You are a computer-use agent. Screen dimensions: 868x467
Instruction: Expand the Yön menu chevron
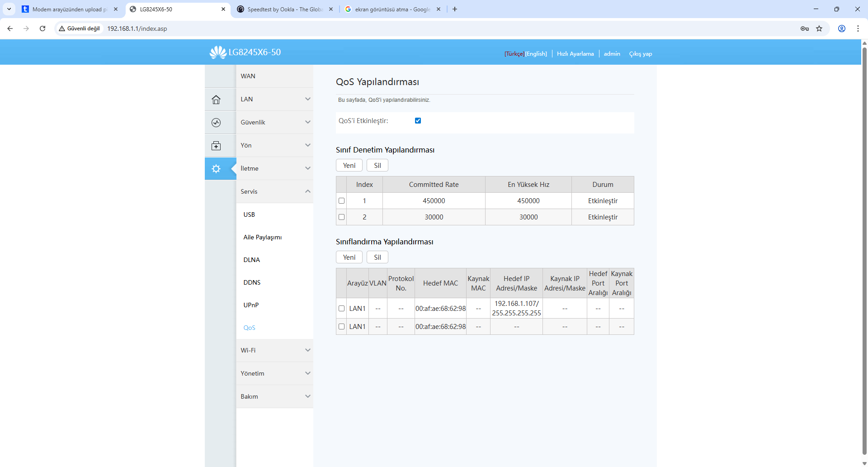pos(307,145)
